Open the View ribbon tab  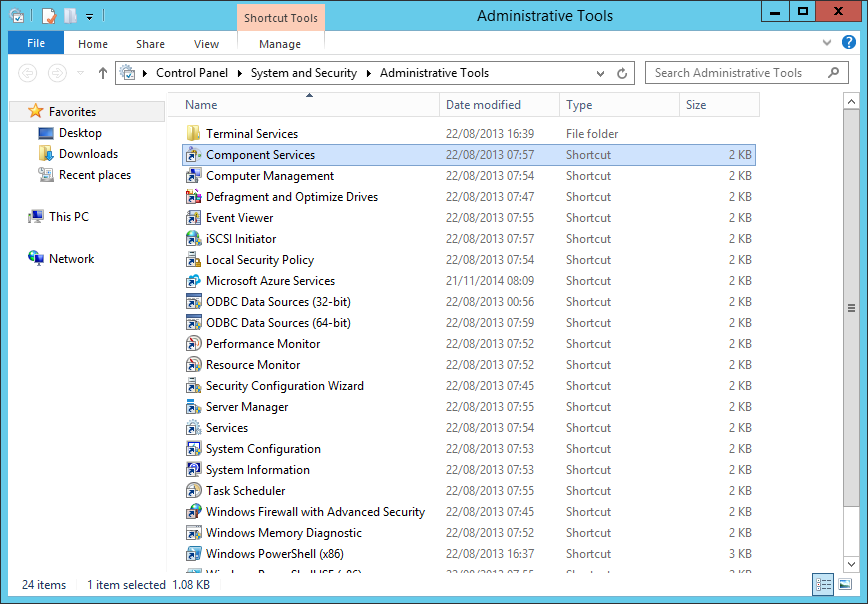[x=206, y=44]
